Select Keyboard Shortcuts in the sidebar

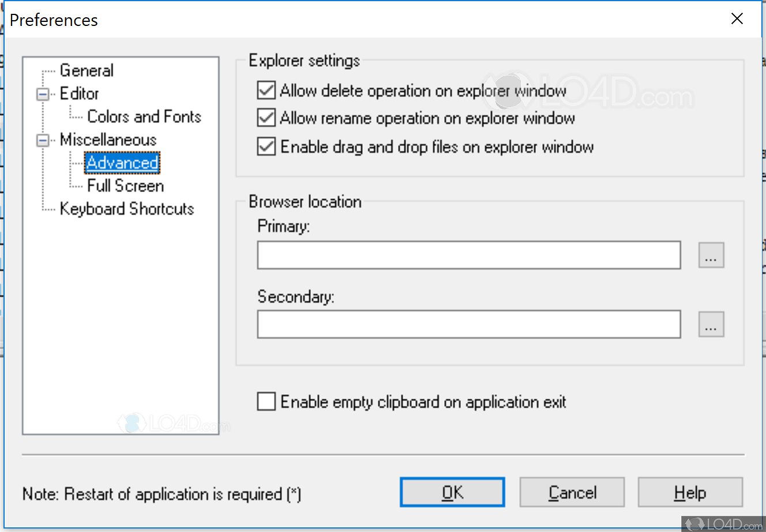click(x=126, y=209)
